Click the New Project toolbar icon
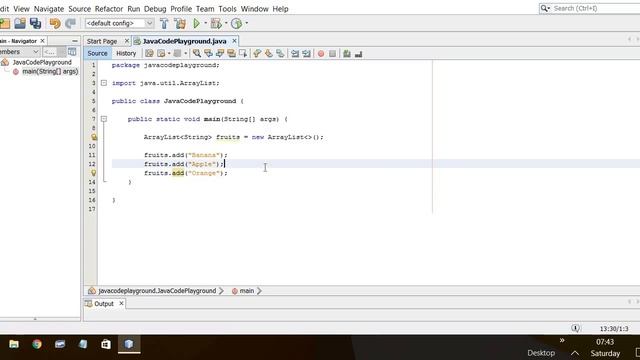640x360 pixels. [5, 23]
